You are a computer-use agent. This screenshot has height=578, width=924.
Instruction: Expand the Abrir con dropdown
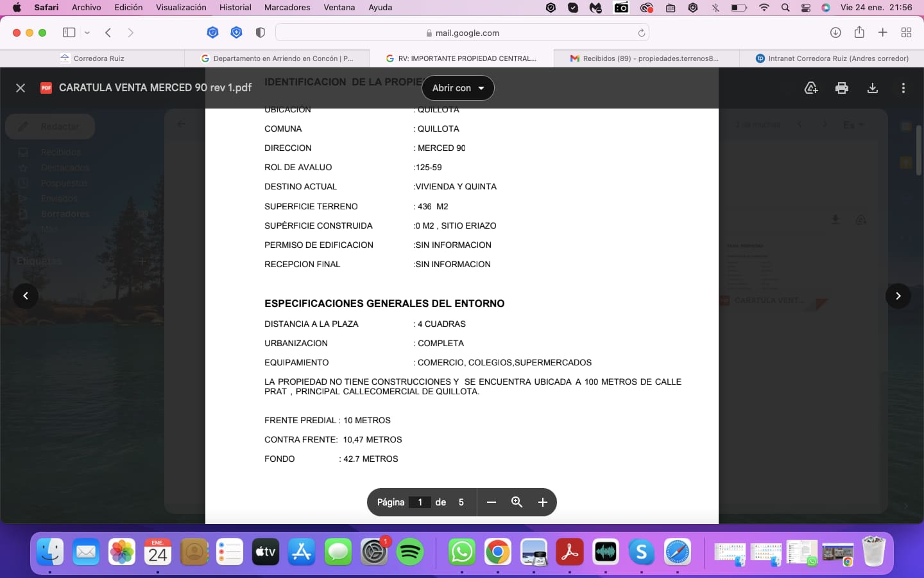(x=458, y=88)
